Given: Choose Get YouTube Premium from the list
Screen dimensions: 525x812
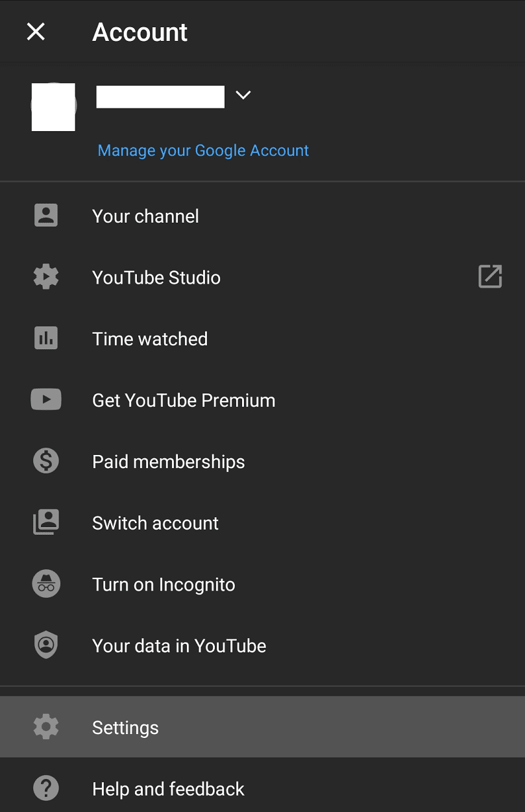Looking at the screenshot, I should click(x=262, y=400).
